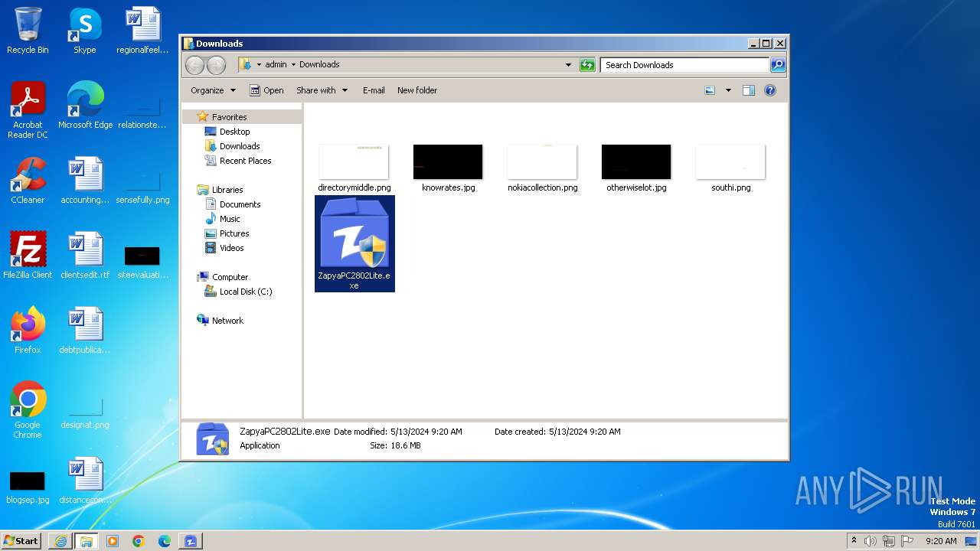Viewport: 980px width, 551px height.
Task: Click the refresh button beside address bar
Action: tap(587, 65)
